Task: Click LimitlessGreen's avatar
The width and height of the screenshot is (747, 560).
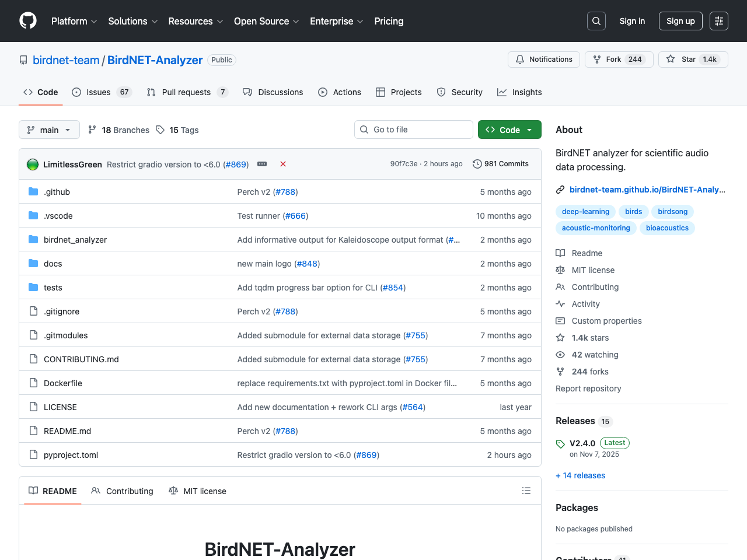Action: pyautogui.click(x=32, y=164)
